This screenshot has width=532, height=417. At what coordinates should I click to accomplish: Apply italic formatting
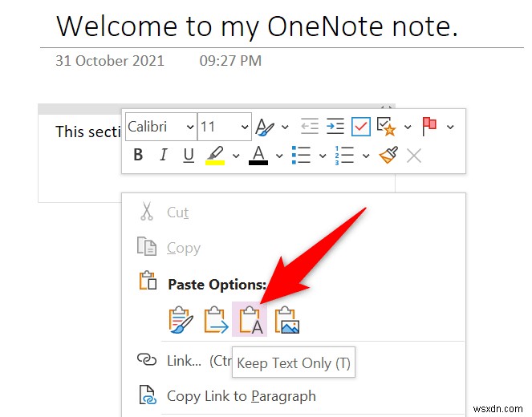pos(164,155)
